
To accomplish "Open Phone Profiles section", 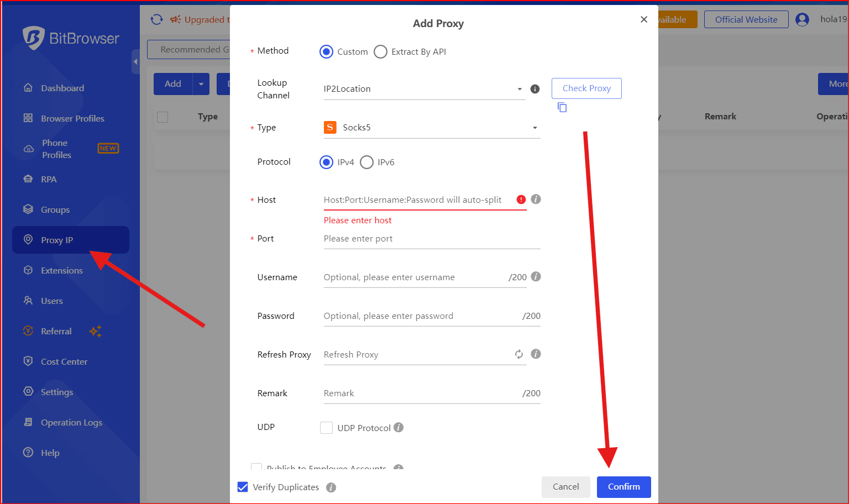I will point(71,149).
